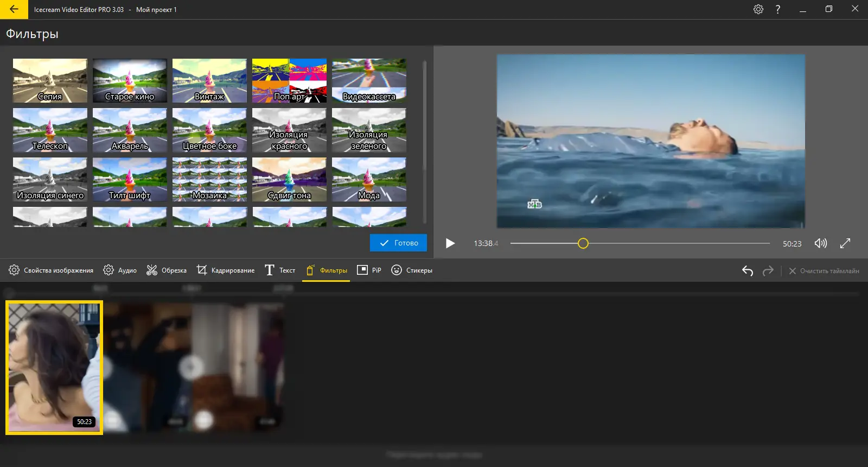This screenshot has width=868, height=467.
Task: Apply the Мозаика filter
Action: [209, 179]
